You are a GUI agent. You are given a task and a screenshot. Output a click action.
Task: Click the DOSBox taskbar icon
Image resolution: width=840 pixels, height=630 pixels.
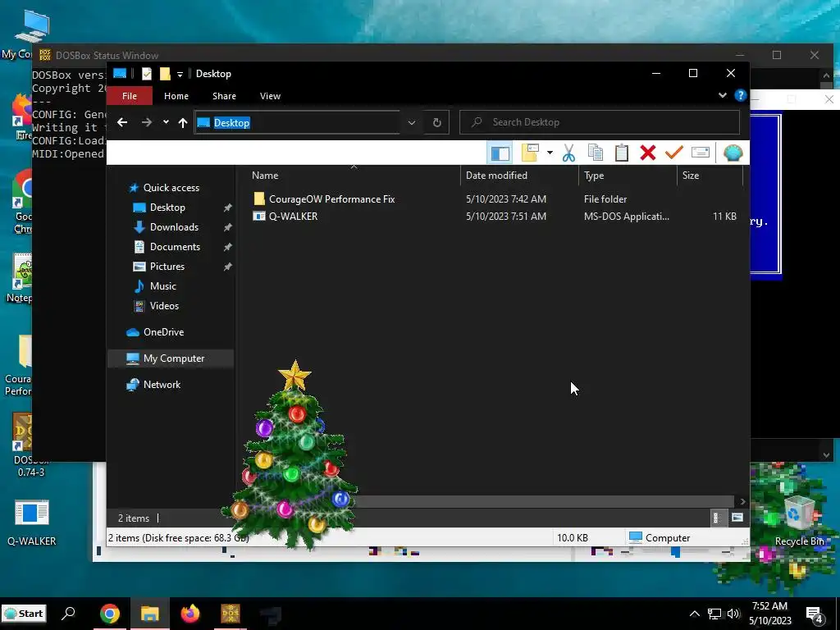click(231, 614)
